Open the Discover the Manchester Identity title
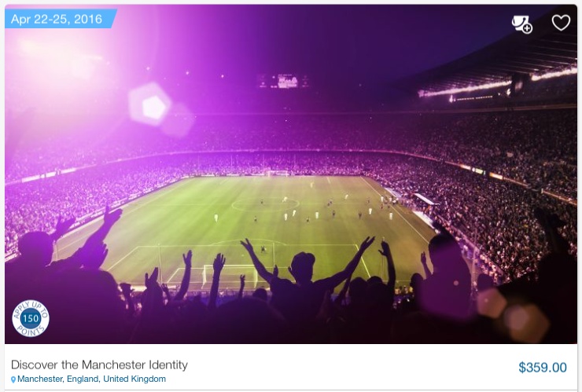This screenshot has width=582, height=392. point(99,365)
